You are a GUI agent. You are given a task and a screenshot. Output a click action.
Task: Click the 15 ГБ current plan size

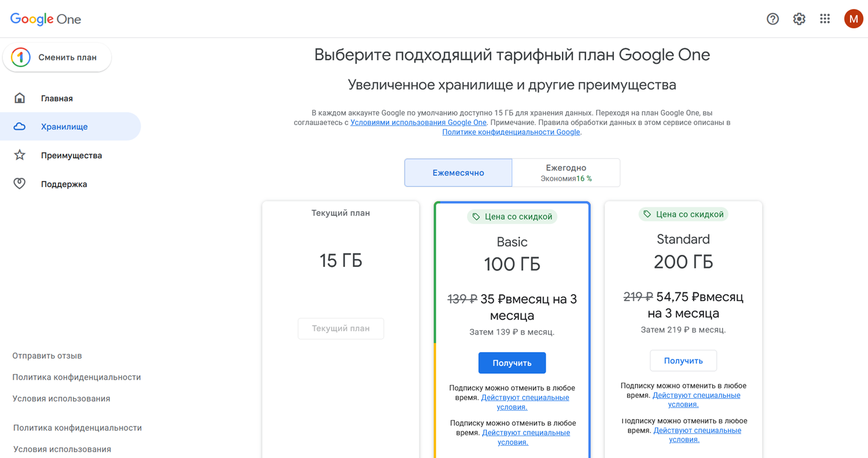[x=341, y=261]
